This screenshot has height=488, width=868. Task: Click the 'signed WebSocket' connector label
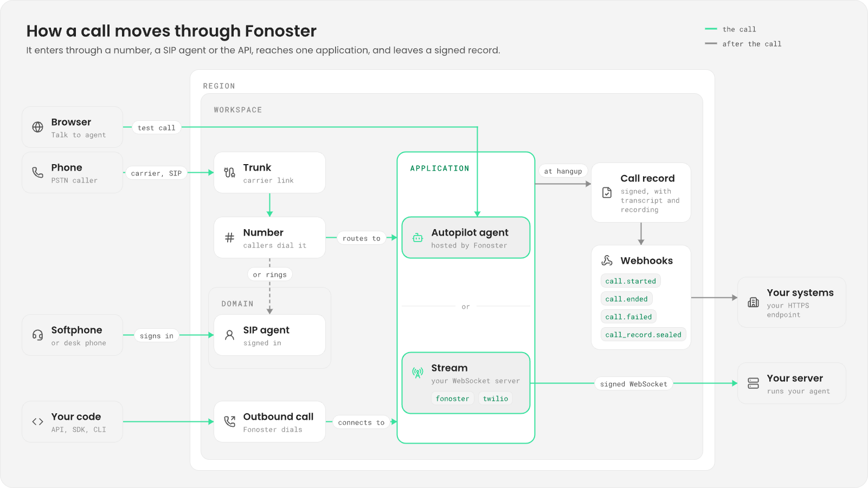pyautogui.click(x=634, y=384)
